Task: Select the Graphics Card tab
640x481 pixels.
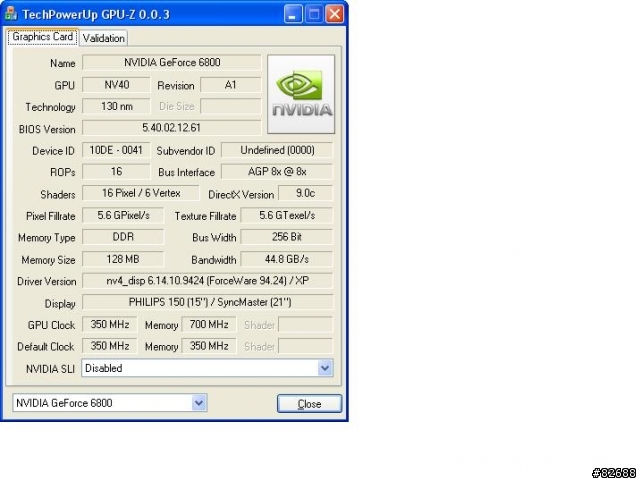Action: pos(42,37)
